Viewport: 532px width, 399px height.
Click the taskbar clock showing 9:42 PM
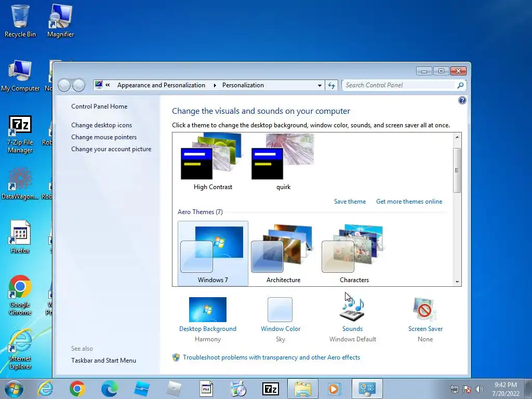[x=506, y=389]
